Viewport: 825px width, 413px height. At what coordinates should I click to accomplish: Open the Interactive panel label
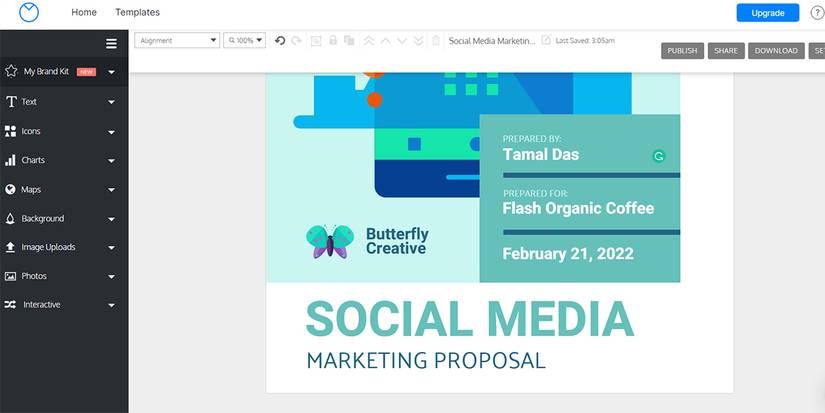click(x=42, y=305)
